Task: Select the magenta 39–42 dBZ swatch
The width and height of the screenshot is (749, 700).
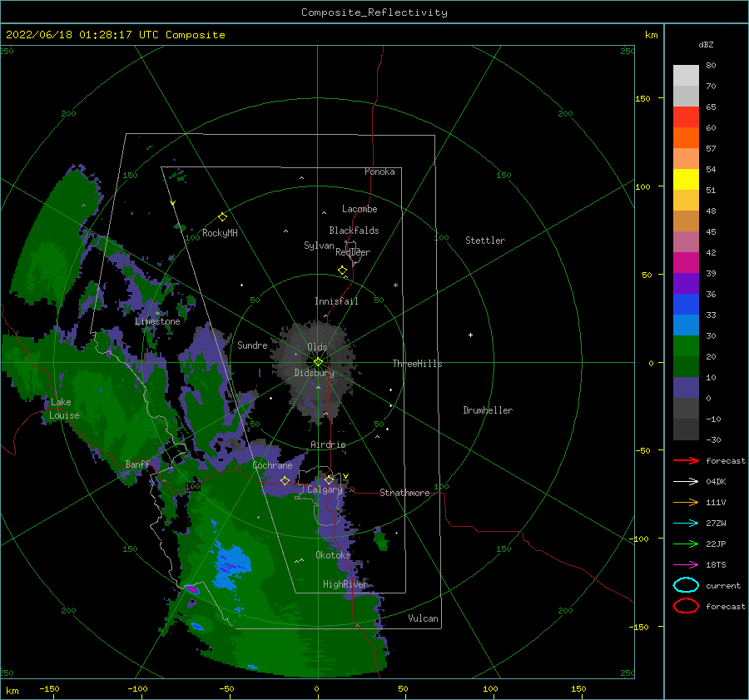Action: point(686,263)
